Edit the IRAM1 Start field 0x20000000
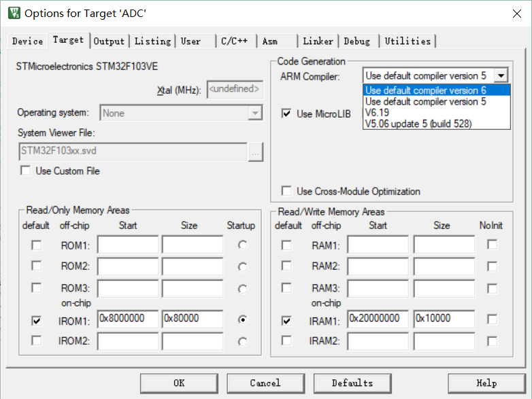The height and width of the screenshot is (399, 532). tap(378, 319)
